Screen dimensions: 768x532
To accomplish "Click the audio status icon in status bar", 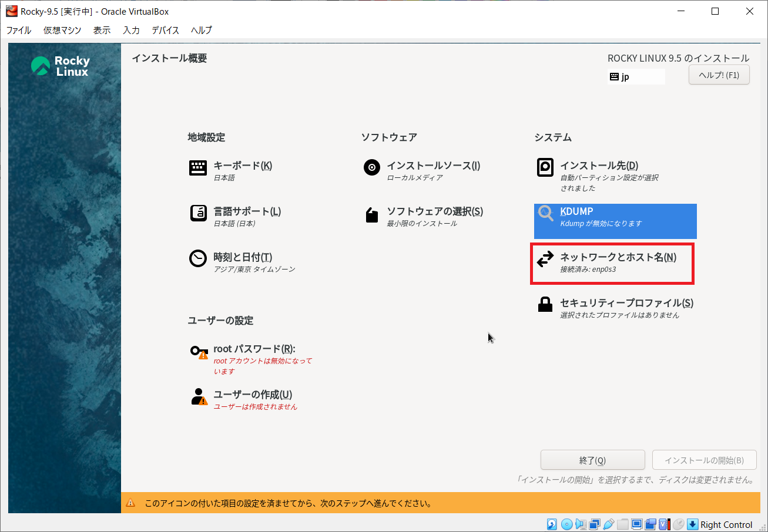I will click(581, 524).
